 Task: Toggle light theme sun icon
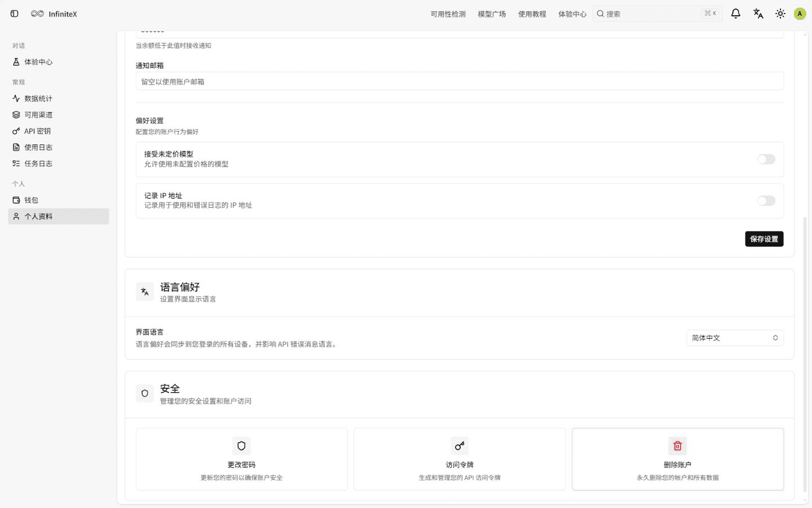780,14
